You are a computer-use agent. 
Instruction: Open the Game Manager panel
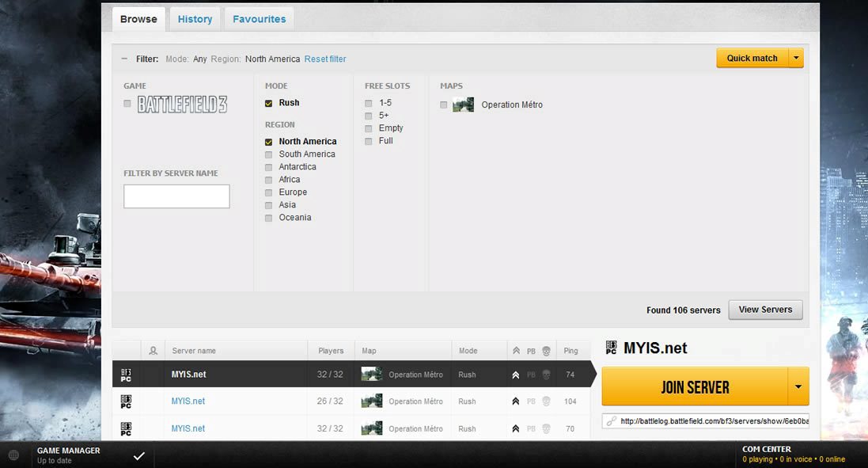[69, 455]
